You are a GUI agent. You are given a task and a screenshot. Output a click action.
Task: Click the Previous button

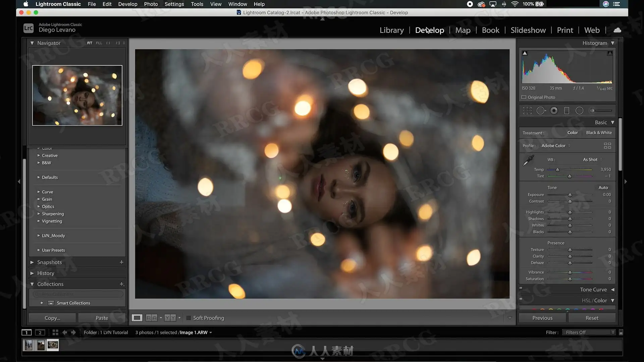pos(542,318)
